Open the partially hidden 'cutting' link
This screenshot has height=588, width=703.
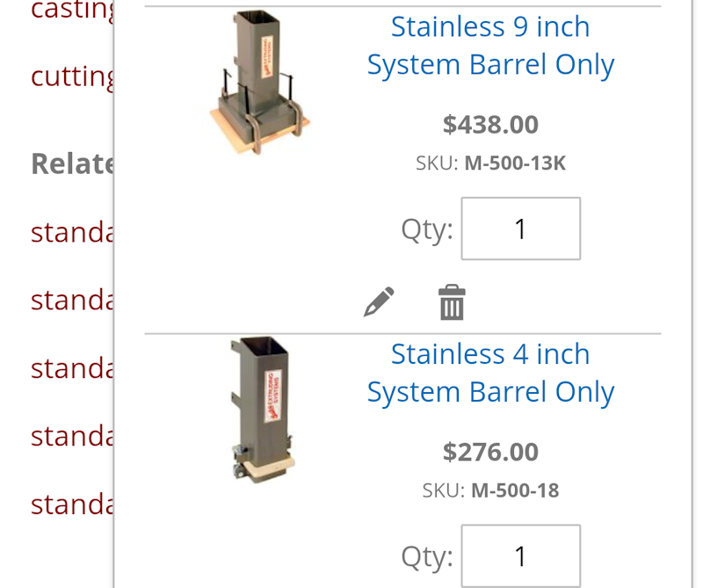click(72, 76)
